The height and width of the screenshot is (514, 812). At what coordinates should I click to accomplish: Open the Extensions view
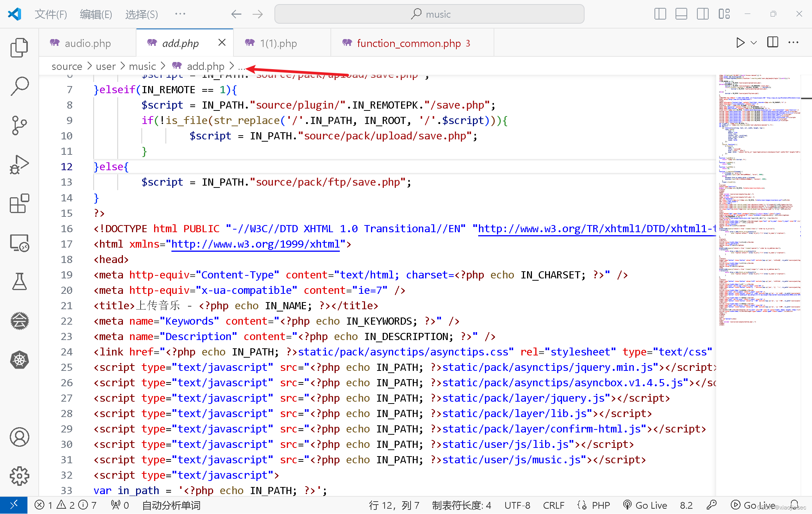click(x=19, y=204)
